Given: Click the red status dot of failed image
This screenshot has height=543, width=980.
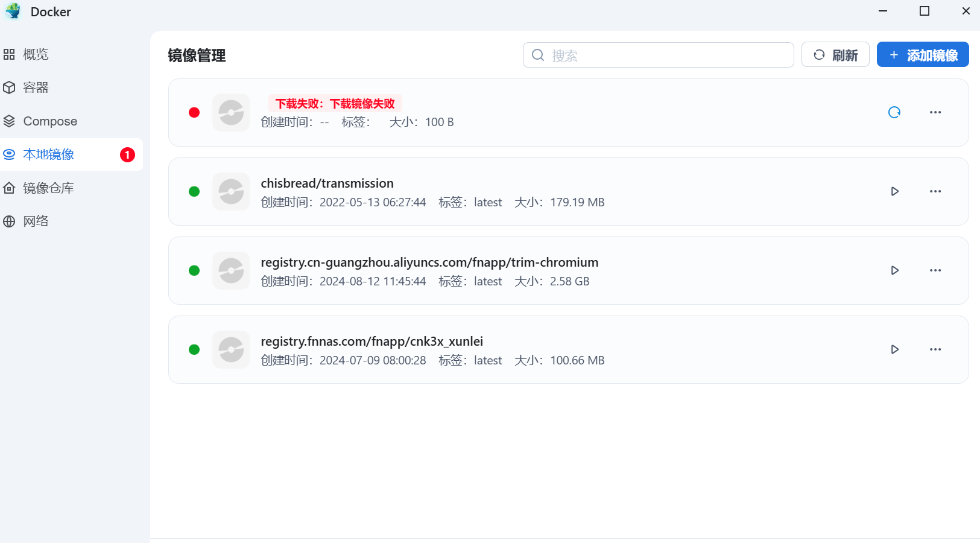Looking at the screenshot, I should click(x=194, y=112).
